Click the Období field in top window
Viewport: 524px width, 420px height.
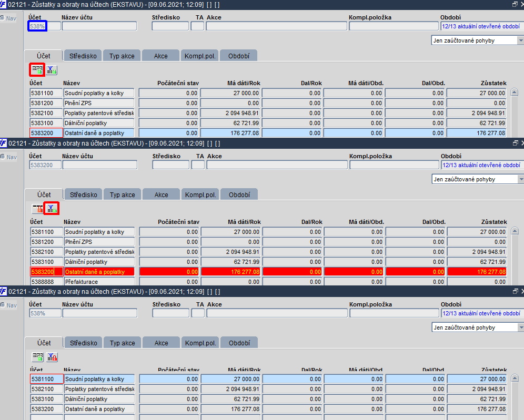tap(482, 26)
